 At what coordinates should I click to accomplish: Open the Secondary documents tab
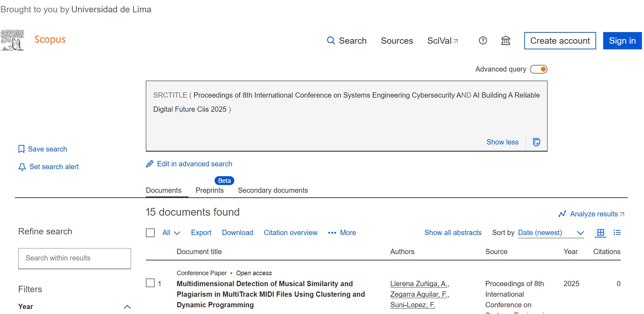[x=273, y=190]
